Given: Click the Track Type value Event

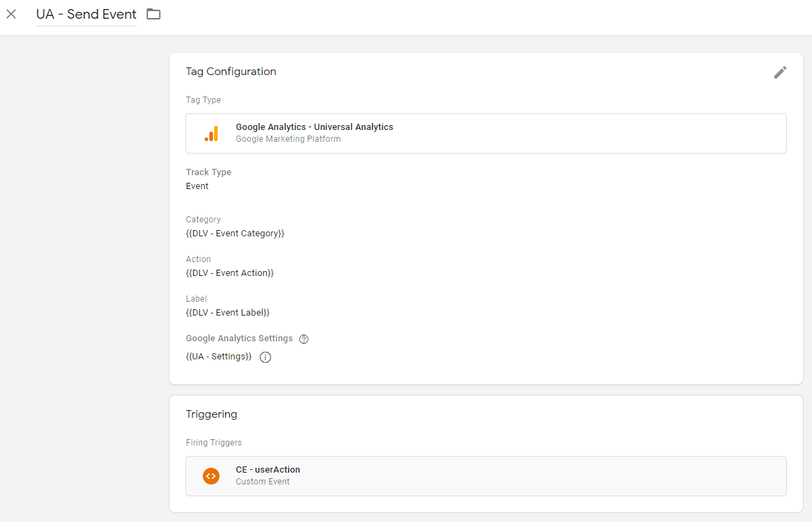Looking at the screenshot, I should point(197,186).
